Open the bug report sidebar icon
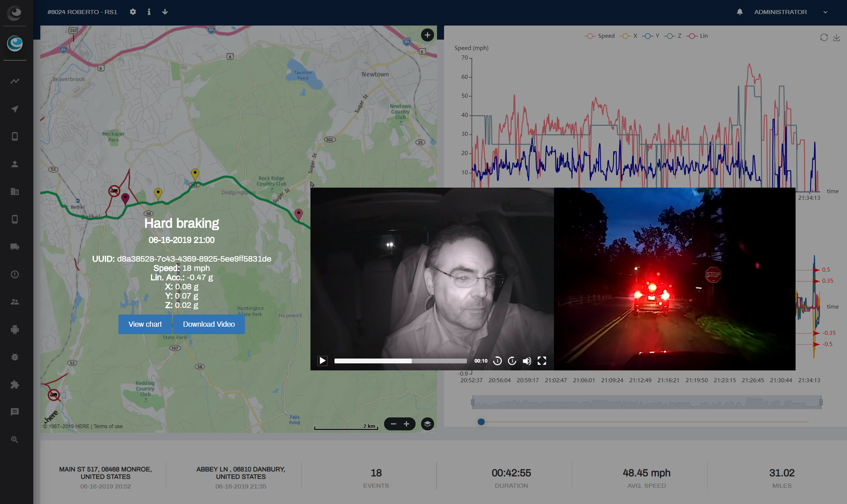 pos(15,357)
